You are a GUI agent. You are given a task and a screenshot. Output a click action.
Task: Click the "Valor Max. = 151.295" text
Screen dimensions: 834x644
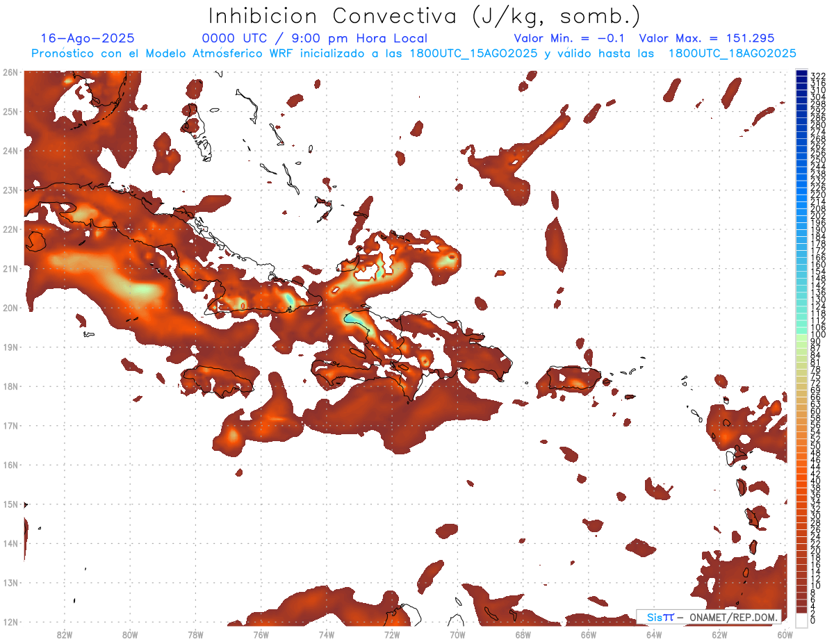coord(707,38)
